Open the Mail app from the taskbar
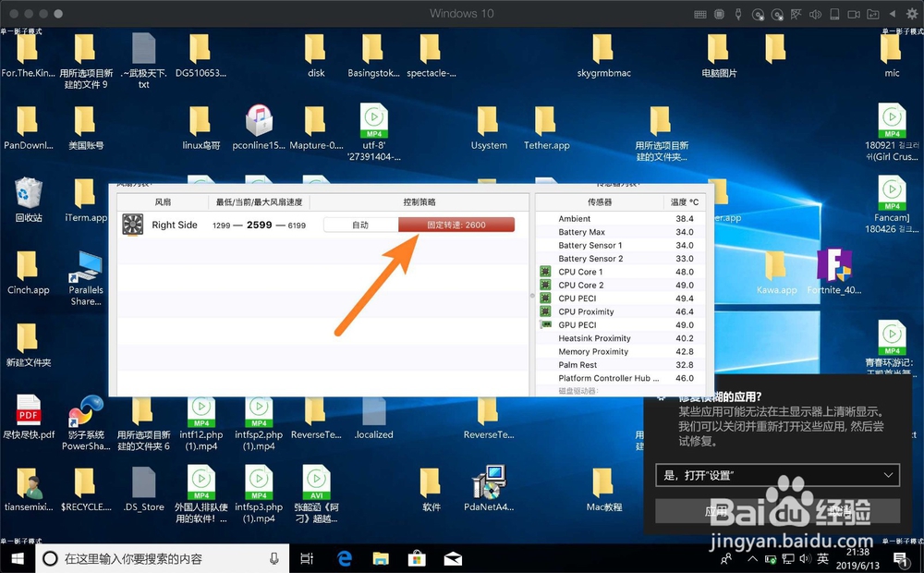 (453, 558)
